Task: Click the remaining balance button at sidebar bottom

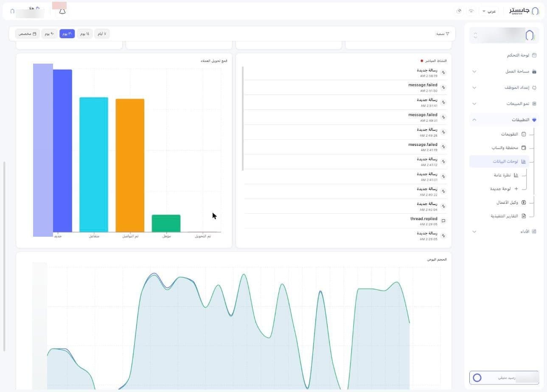Action: point(504,378)
